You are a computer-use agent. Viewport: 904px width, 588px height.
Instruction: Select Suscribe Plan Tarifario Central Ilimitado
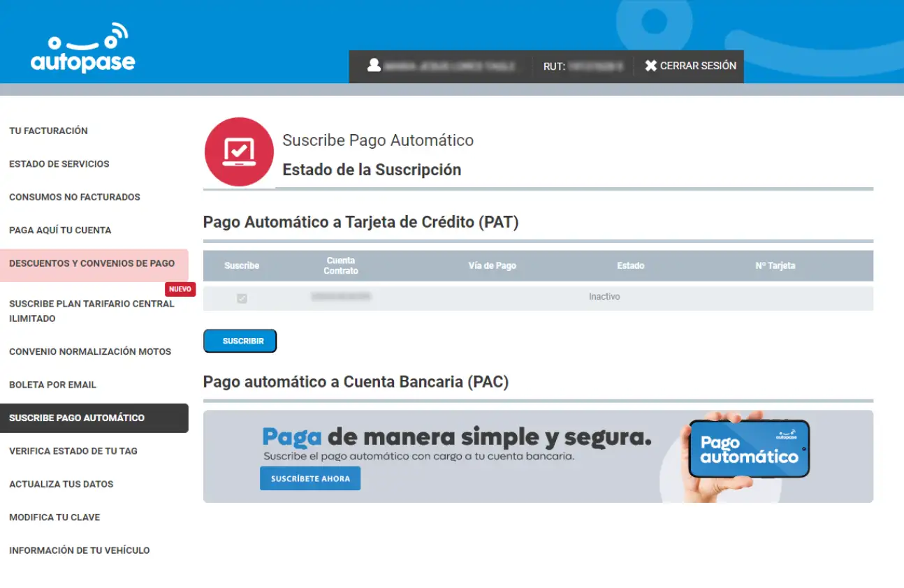(92, 311)
